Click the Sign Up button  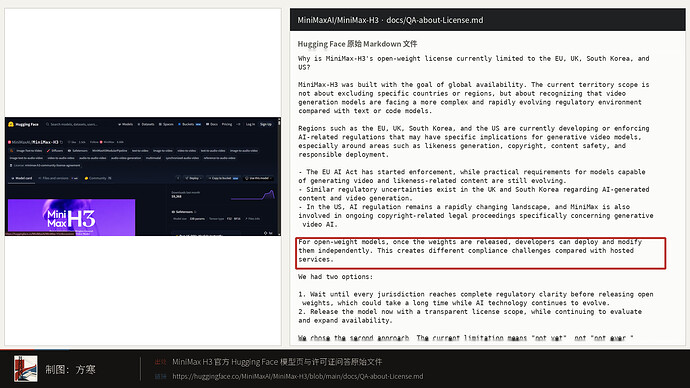(266, 124)
